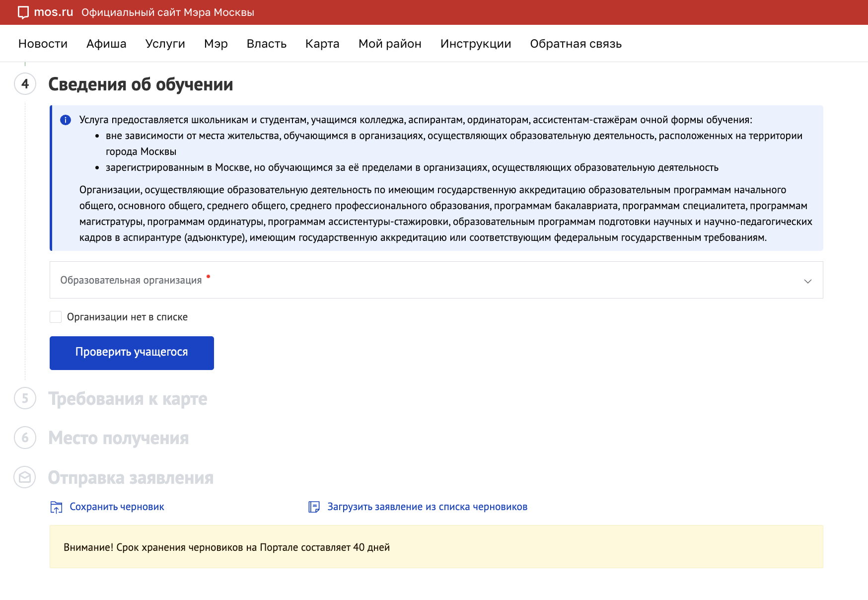Go to Мой район section
This screenshot has height=600, width=868.
coord(390,44)
